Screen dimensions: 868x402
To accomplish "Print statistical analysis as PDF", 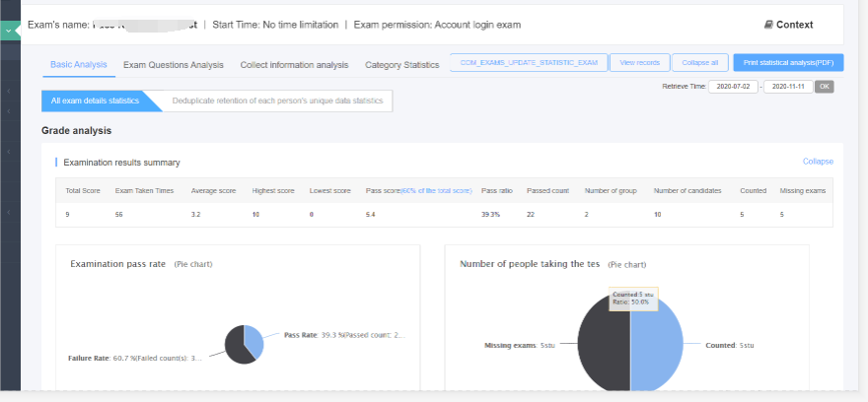I will [788, 62].
